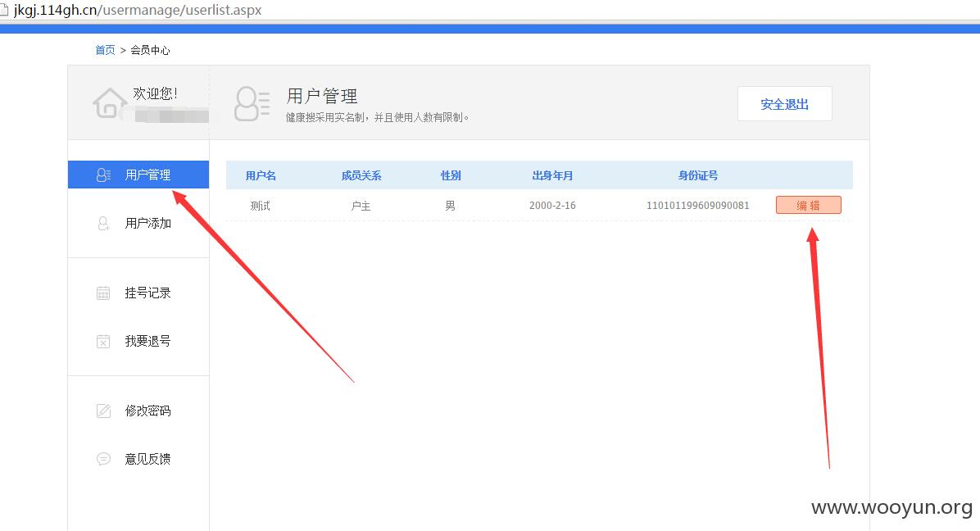Click the 成员关系 column header
This screenshot has height=531, width=980.
coord(361,175)
